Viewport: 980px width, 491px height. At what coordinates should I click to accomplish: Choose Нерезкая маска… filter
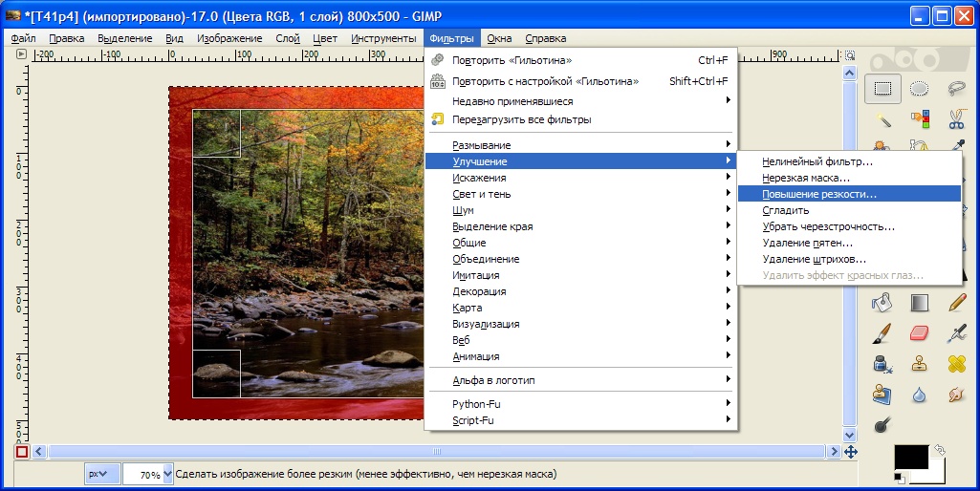[x=849, y=178]
